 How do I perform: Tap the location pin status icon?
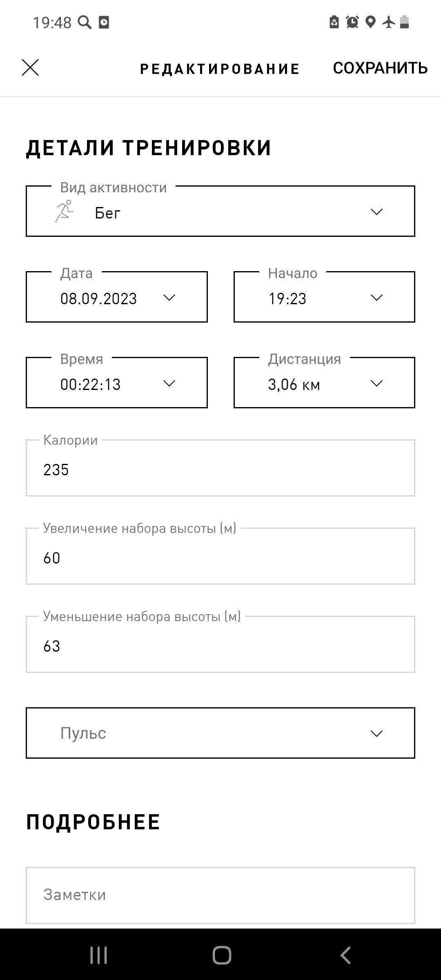click(x=370, y=22)
